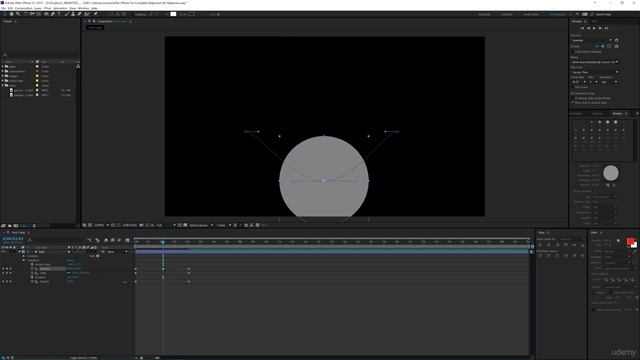The height and width of the screenshot is (360, 640).
Task: Jump to last frame in Preview panel
Action: pyautogui.click(x=606, y=28)
